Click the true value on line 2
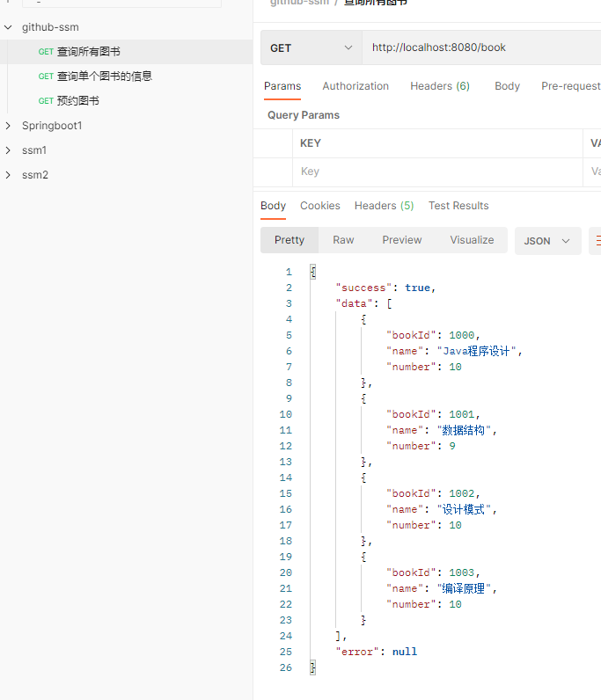 417,288
